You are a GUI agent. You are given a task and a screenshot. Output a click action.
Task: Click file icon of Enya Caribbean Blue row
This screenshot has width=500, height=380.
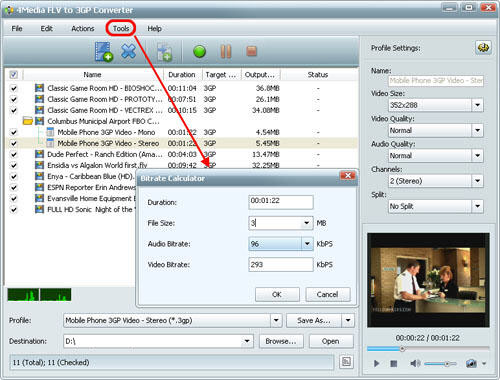coord(39,176)
